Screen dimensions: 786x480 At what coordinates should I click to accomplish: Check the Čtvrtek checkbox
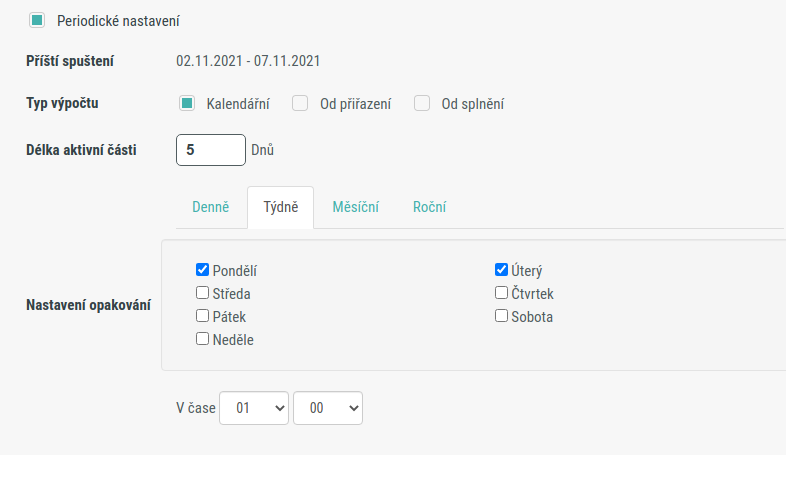(501, 293)
